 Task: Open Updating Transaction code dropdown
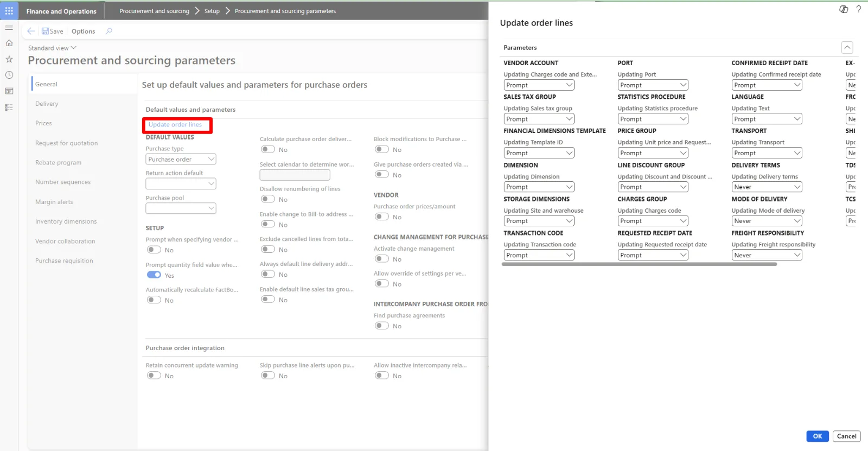click(539, 255)
